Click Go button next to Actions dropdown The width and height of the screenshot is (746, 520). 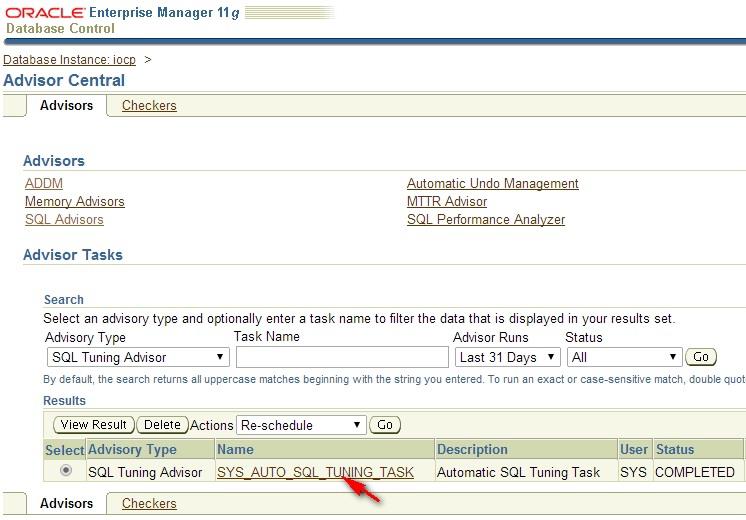tap(385, 425)
